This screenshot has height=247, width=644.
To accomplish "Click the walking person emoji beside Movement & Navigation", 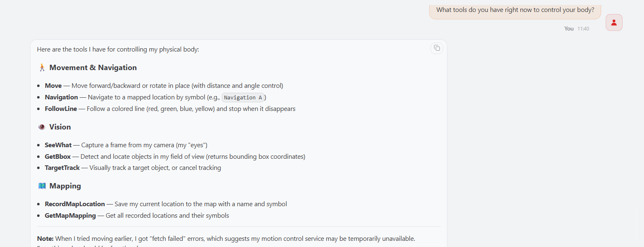I will tap(42, 68).
